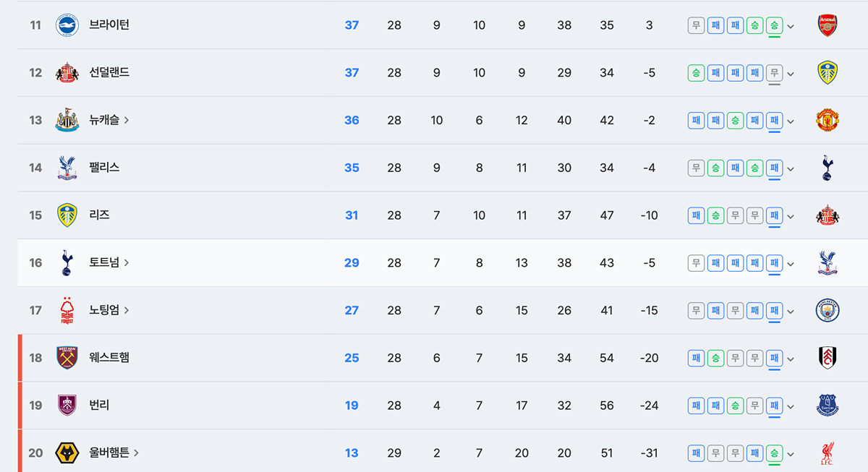
Task: Click 울버햄튼's underlined latest 승 badge
Action: tap(774, 453)
